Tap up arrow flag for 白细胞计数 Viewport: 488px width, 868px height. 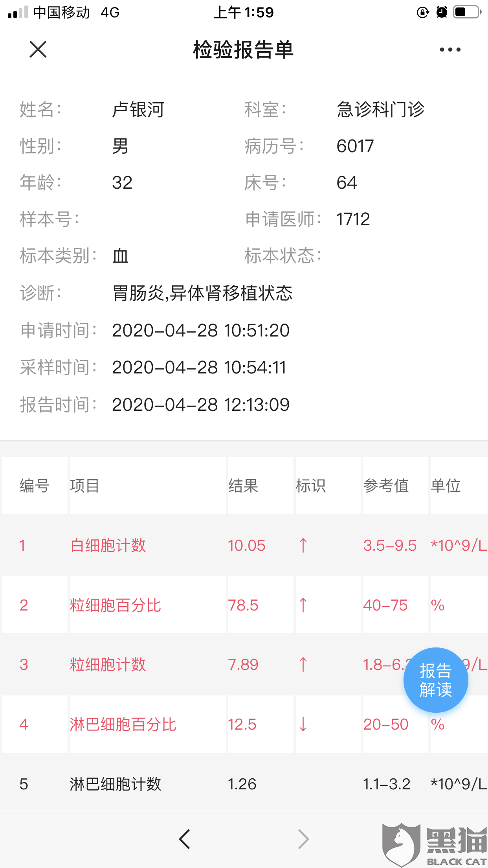303,546
